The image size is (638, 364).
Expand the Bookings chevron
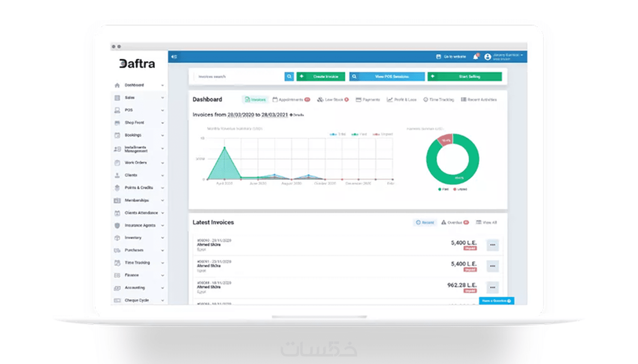[163, 135]
